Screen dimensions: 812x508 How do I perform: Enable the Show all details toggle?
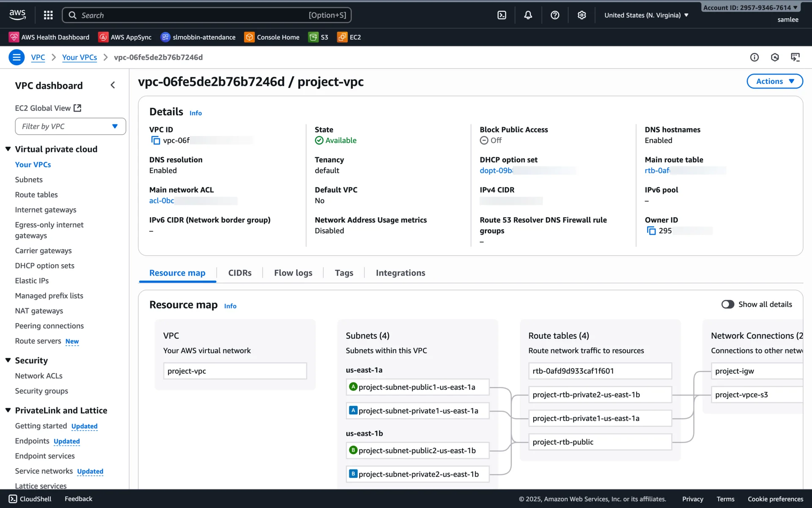point(727,304)
